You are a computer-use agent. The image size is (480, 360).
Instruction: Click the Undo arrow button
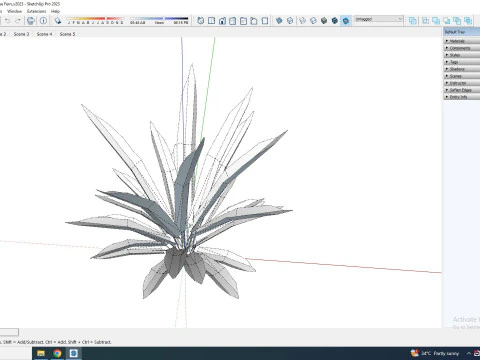pos(7,21)
